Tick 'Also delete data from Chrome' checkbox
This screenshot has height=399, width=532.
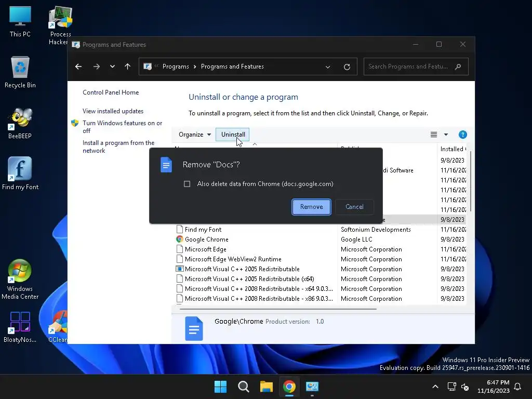[x=187, y=184]
